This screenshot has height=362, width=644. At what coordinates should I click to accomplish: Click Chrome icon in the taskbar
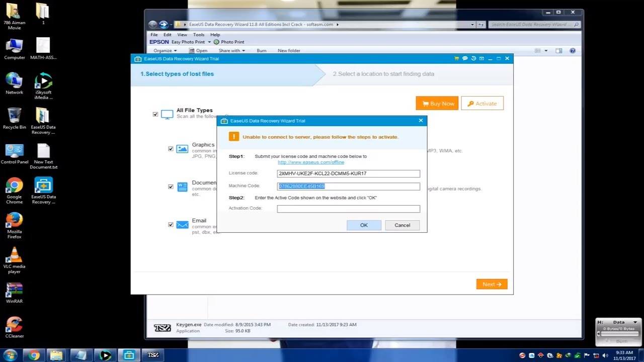34,355
